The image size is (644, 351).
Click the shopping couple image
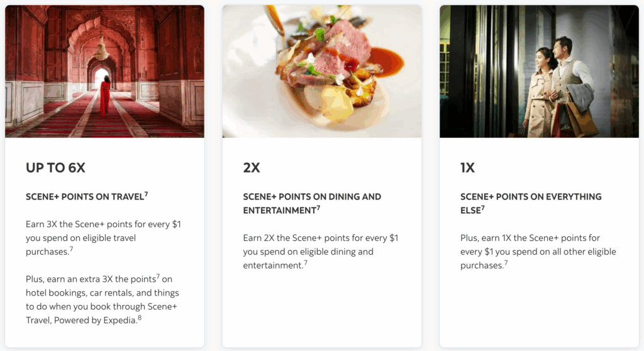coord(538,71)
